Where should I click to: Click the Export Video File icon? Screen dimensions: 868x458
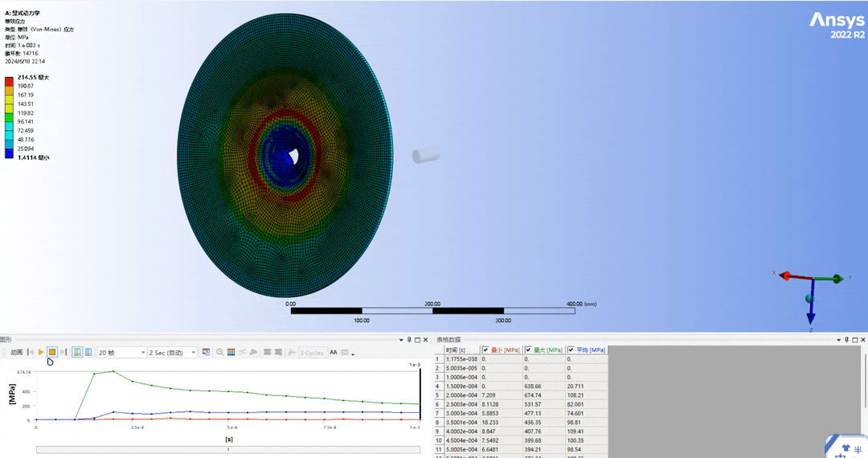click(207, 352)
